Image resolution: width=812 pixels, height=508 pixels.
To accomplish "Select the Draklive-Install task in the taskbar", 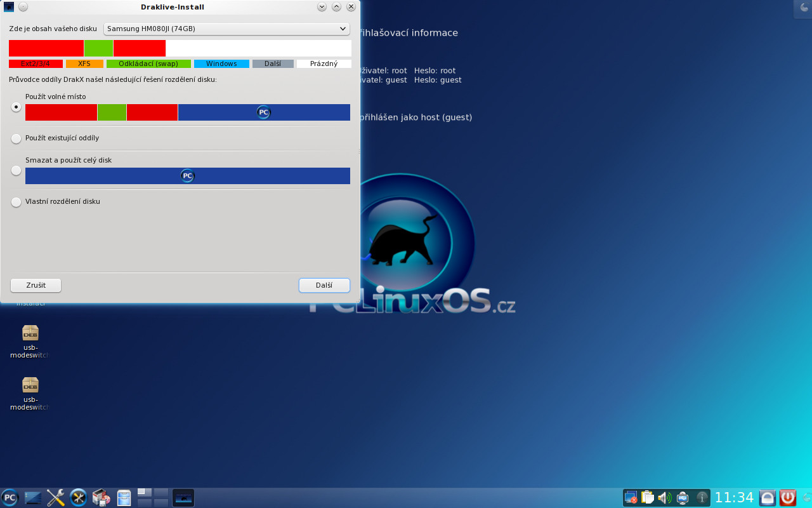I will pyautogui.click(x=183, y=498).
